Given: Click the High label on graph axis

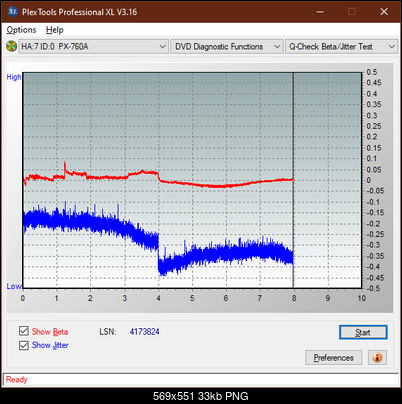Looking at the screenshot, I should point(14,77).
